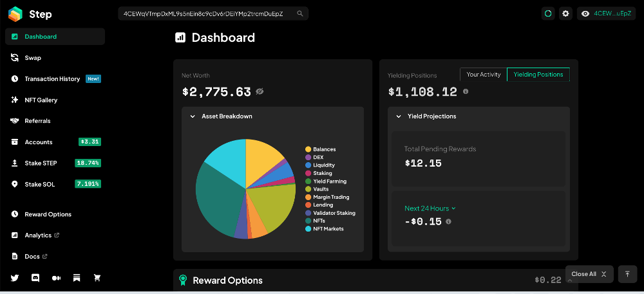The height and width of the screenshot is (294, 644).
Task: Expand the Reward Options panel chevron
Action: coord(570,280)
